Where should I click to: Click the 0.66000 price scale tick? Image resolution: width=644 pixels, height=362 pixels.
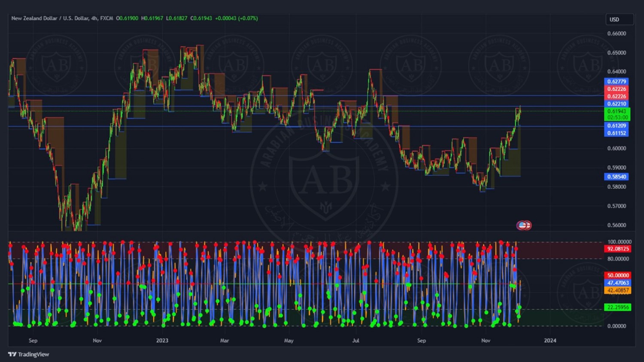point(617,33)
